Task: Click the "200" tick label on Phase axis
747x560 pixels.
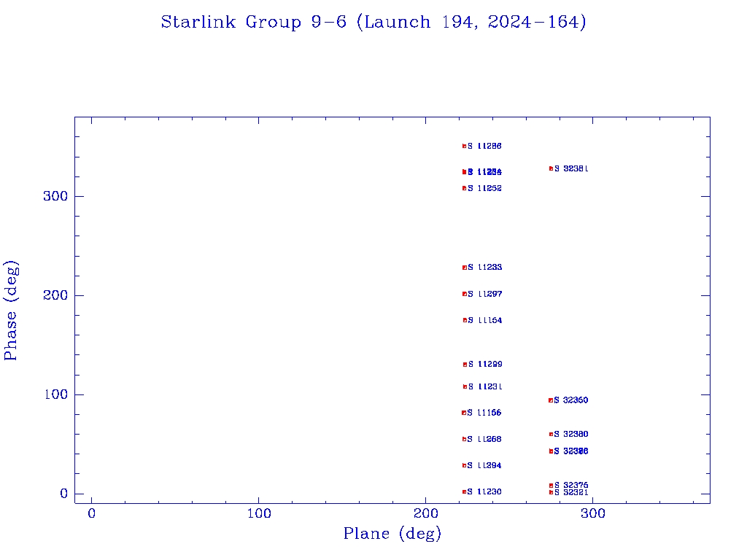Action: click(55, 295)
